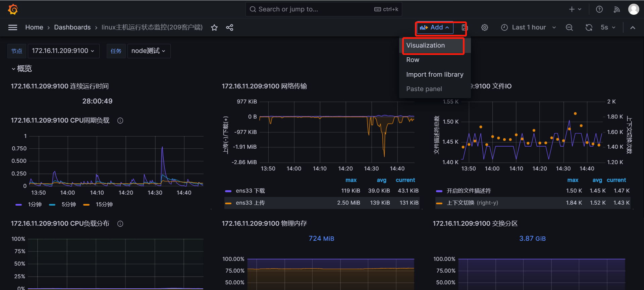644x290 pixels.
Task: Click the Grafana logo icon
Action: (x=13, y=9)
